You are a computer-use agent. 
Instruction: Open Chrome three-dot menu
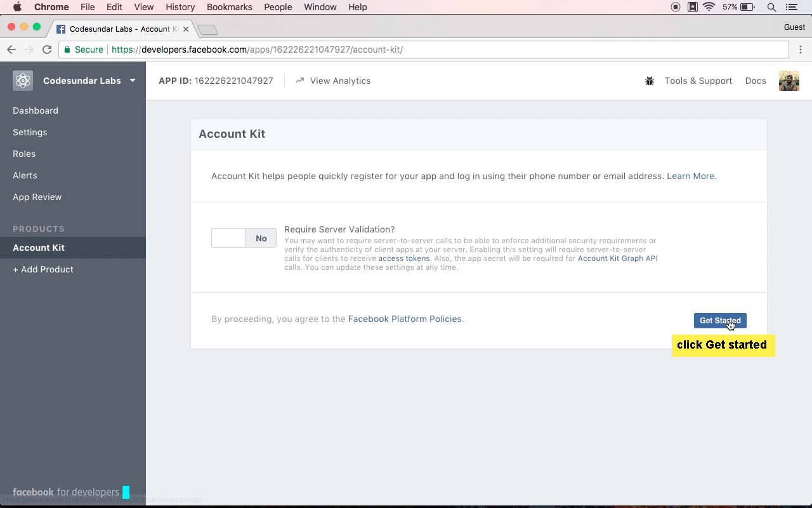pyautogui.click(x=801, y=50)
